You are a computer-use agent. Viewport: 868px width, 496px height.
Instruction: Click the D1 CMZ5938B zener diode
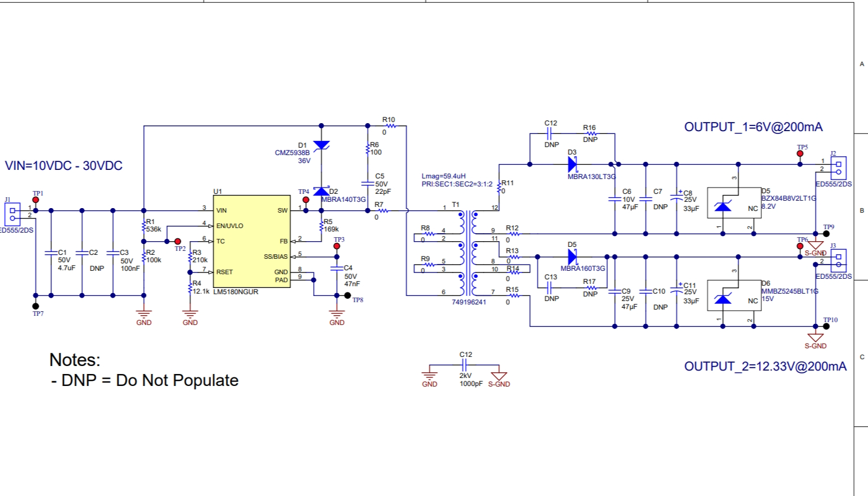click(321, 145)
